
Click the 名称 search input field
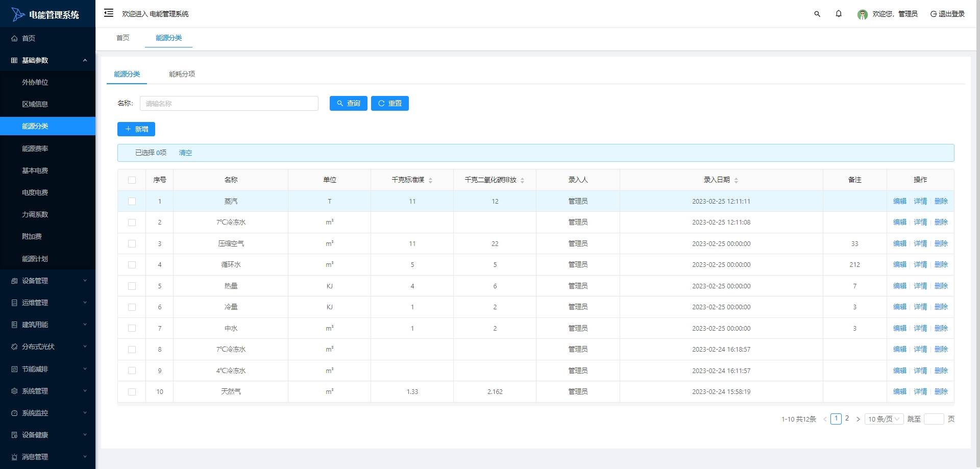229,104
